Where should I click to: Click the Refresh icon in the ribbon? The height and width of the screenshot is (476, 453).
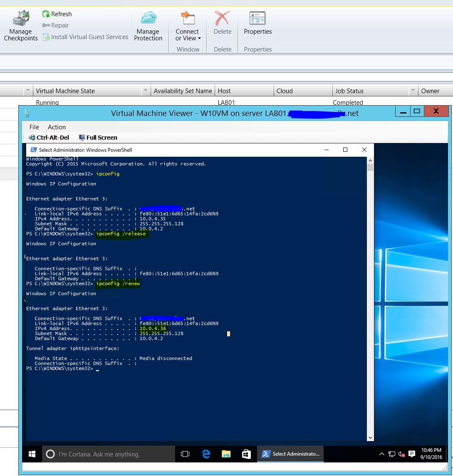46,14
